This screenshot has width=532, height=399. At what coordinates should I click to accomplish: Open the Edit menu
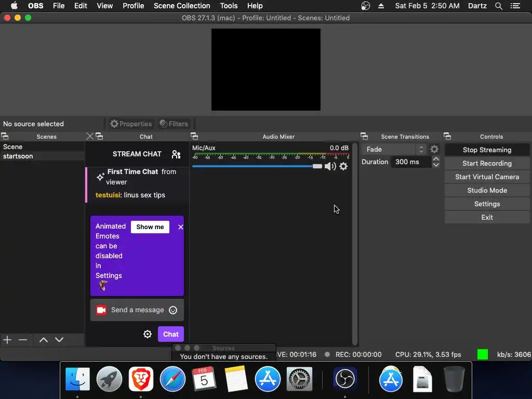81,6
